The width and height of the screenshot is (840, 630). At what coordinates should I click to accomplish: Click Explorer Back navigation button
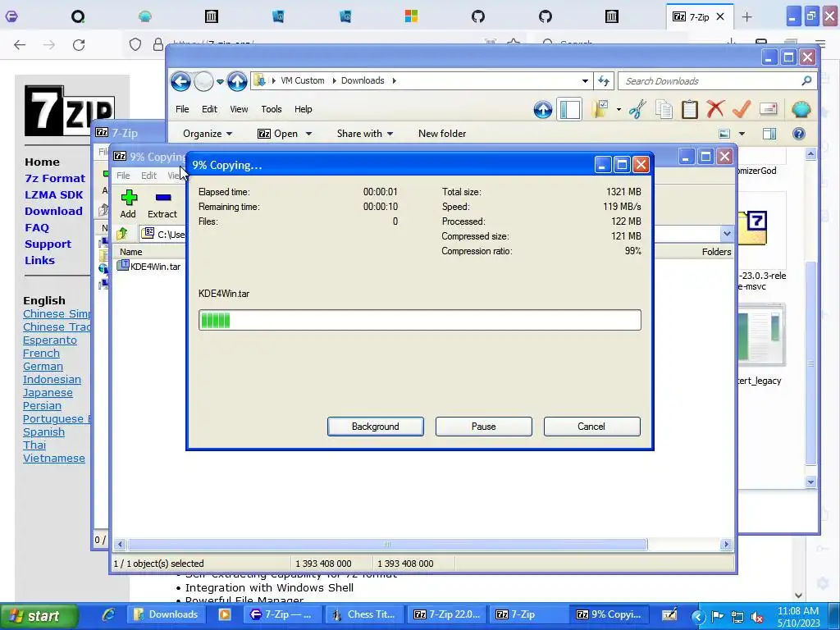[x=181, y=81]
